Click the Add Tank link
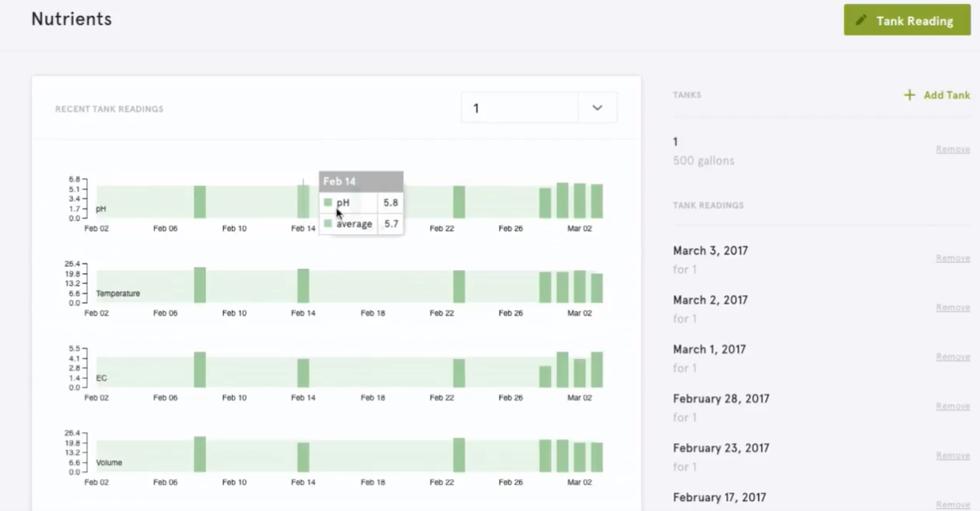This screenshot has height=511, width=980. pyautogui.click(x=946, y=95)
